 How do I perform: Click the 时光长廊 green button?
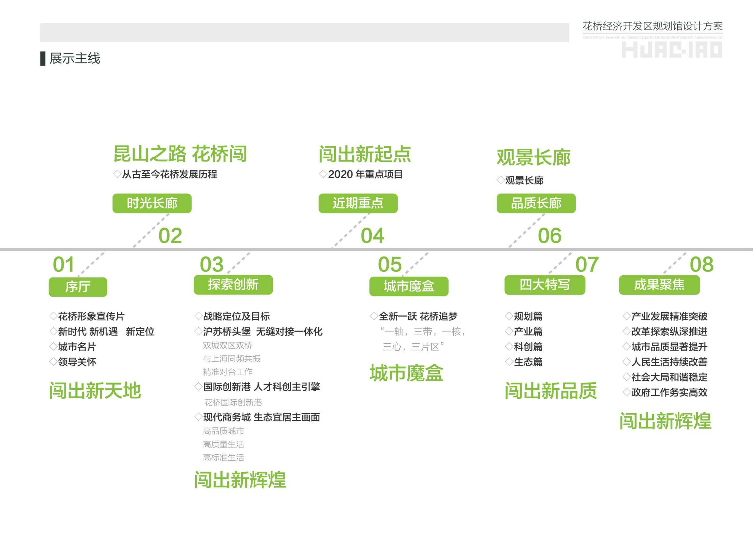click(152, 203)
